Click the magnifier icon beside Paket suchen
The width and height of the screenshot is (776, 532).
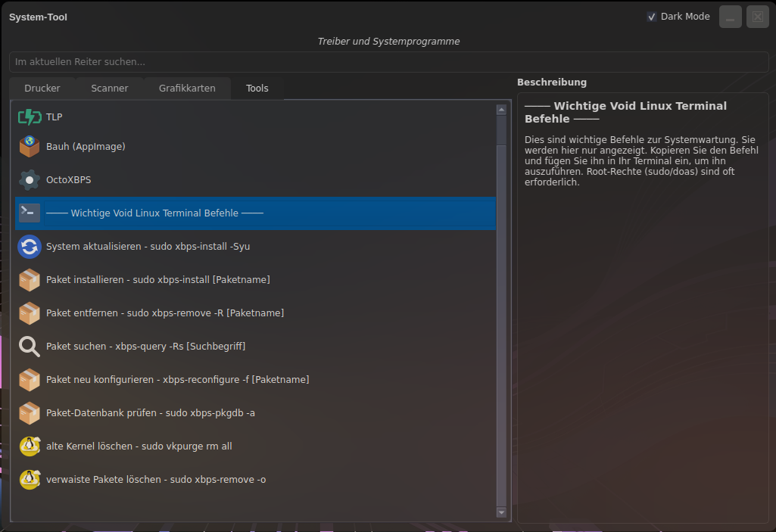[x=29, y=346]
